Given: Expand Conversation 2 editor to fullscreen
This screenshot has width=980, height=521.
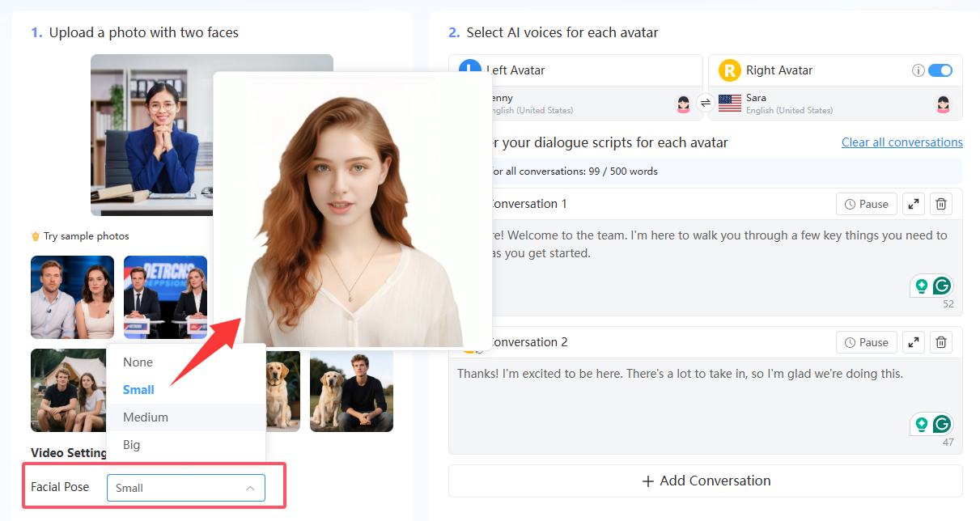Looking at the screenshot, I should click(x=913, y=343).
